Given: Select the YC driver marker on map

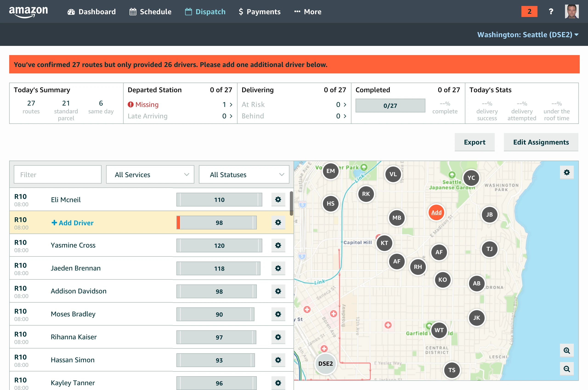Looking at the screenshot, I should (471, 178).
